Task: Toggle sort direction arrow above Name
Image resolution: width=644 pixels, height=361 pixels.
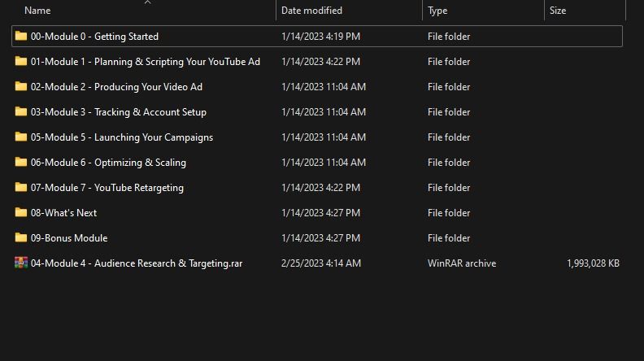Action: [x=147, y=2]
